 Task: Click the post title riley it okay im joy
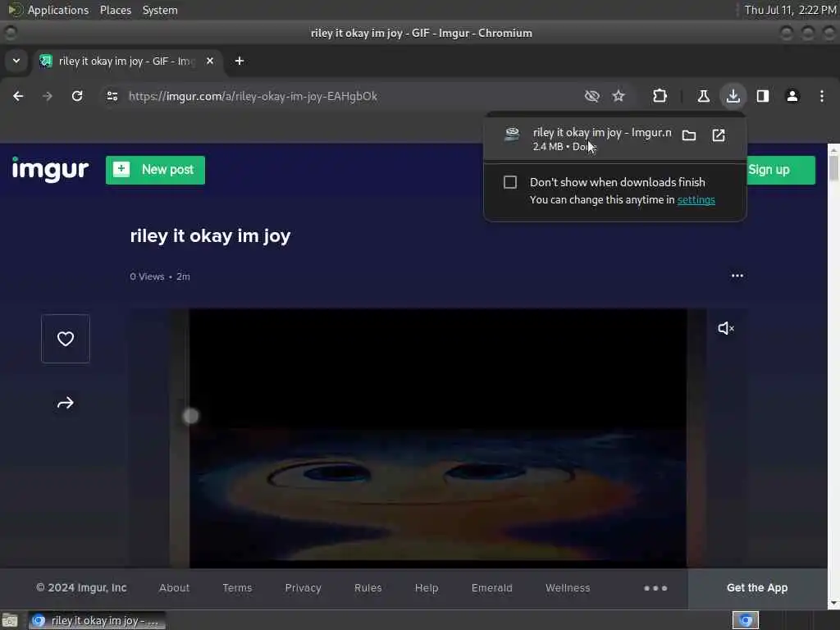(x=210, y=235)
